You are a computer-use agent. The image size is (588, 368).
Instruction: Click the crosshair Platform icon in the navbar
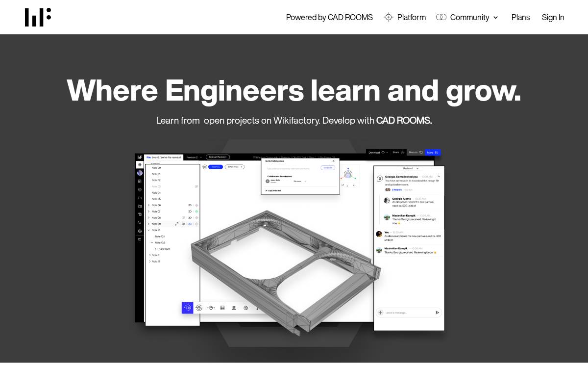389,17
